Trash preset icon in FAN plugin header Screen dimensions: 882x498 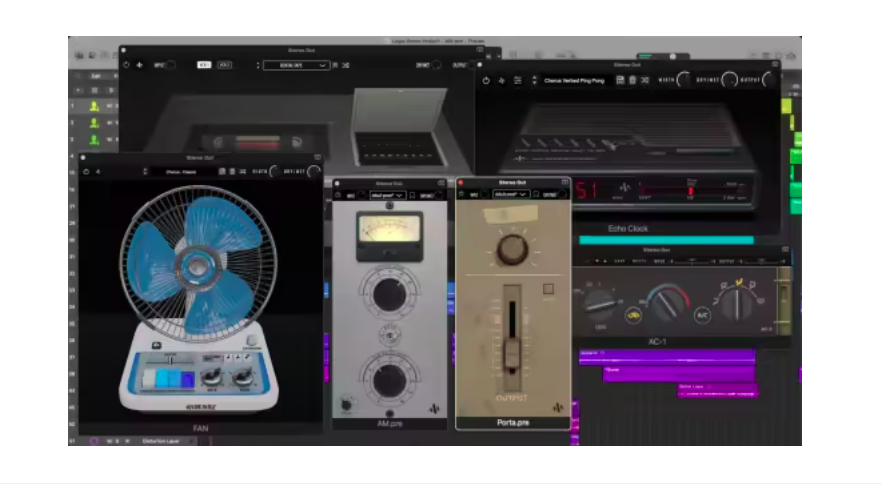coord(232,172)
